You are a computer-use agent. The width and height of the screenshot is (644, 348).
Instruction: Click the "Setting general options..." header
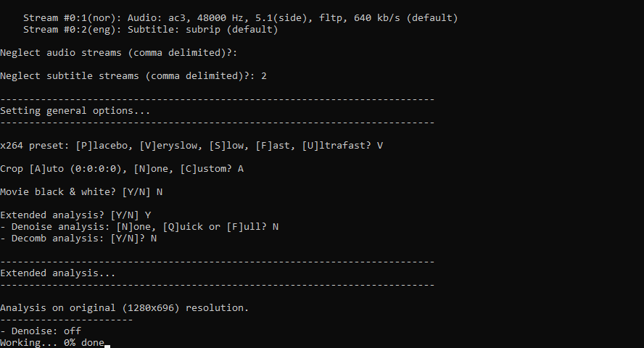pyautogui.click(x=75, y=111)
